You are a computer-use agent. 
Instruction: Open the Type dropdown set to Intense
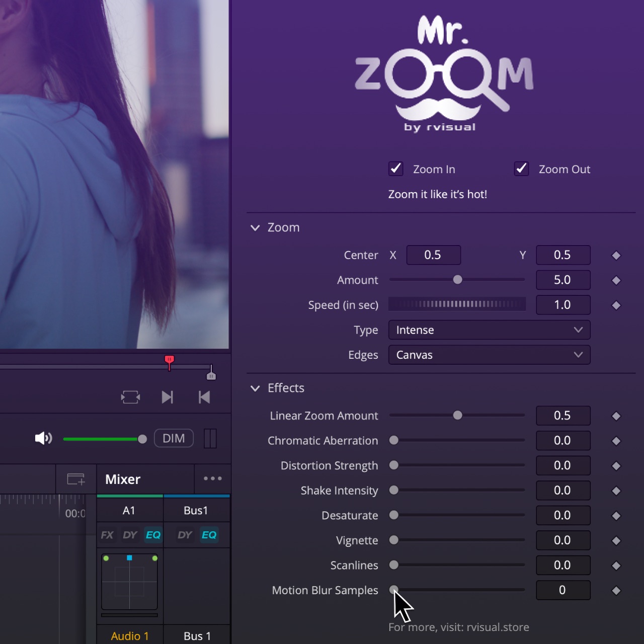pos(489,330)
